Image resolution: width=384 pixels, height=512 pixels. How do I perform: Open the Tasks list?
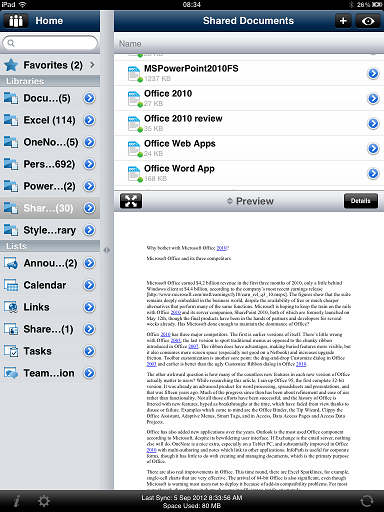50,351
